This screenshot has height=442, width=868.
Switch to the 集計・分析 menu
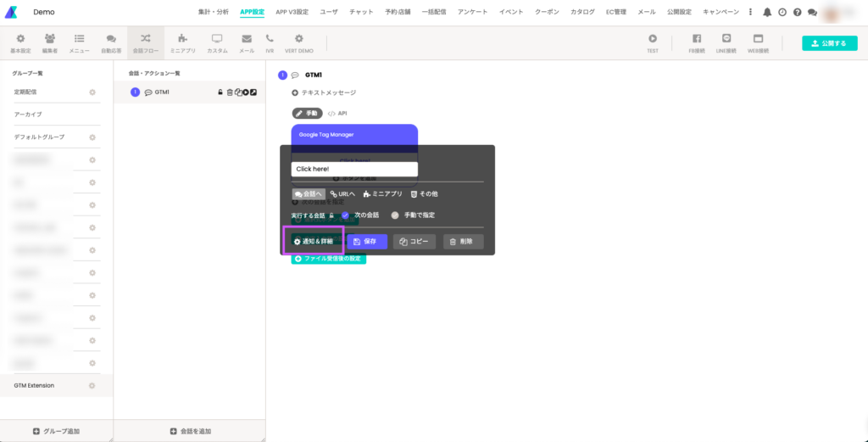[213, 12]
